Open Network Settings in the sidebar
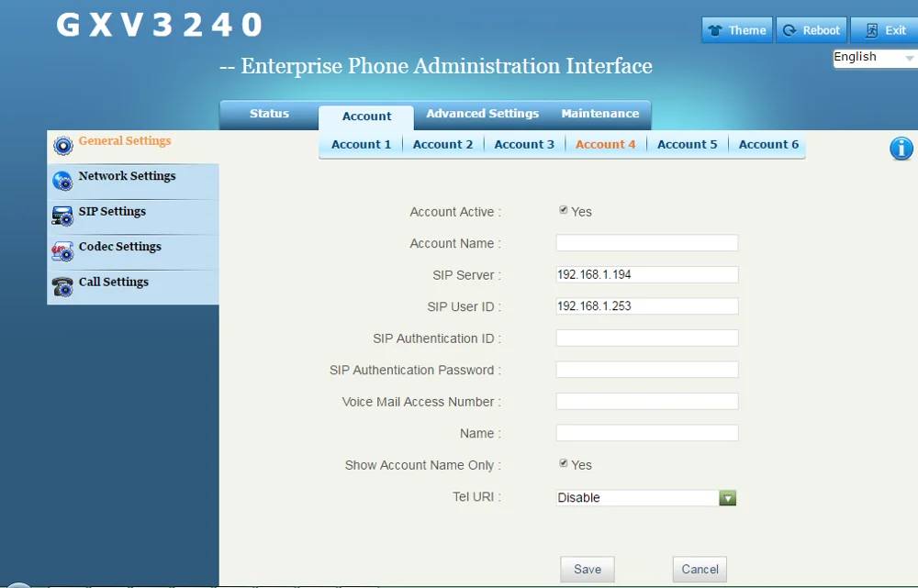This screenshot has height=588, width=918. click(x=127, y=175)
